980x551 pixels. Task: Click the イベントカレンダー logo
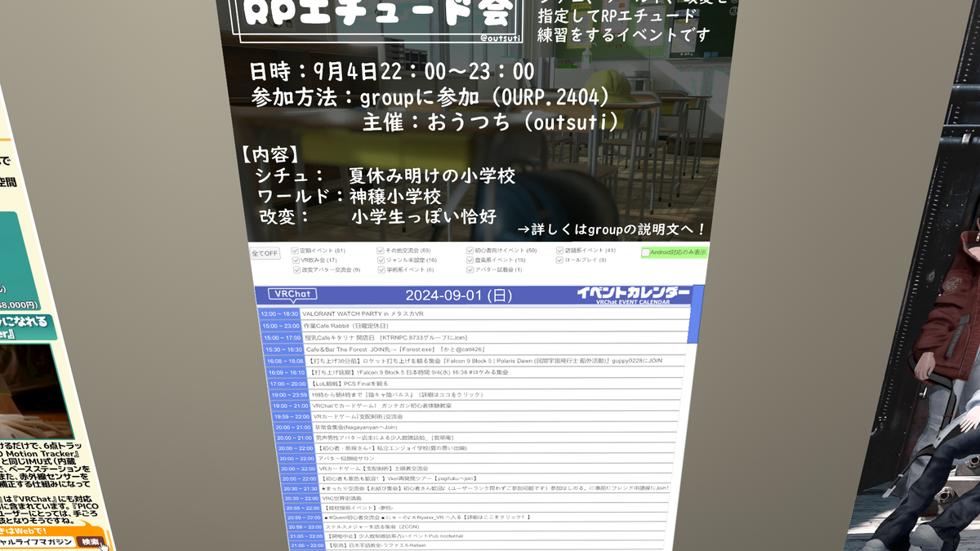pos(633,295)
